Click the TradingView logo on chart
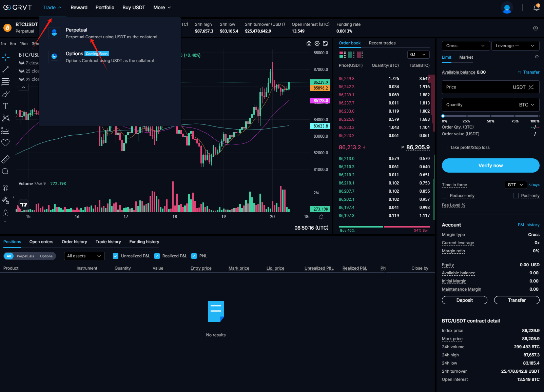This screenshot has width=544, height=392. [x=24, y=204]
